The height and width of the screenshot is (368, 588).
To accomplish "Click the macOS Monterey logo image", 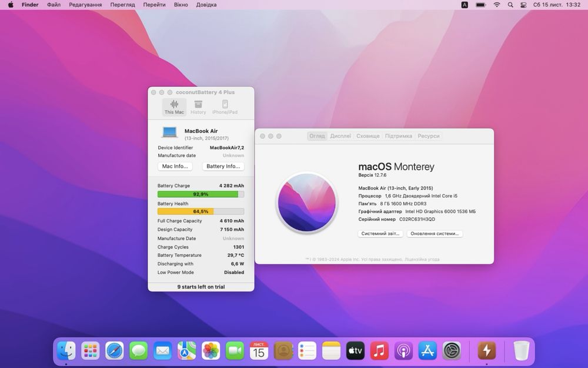I will tap(307, 202).
